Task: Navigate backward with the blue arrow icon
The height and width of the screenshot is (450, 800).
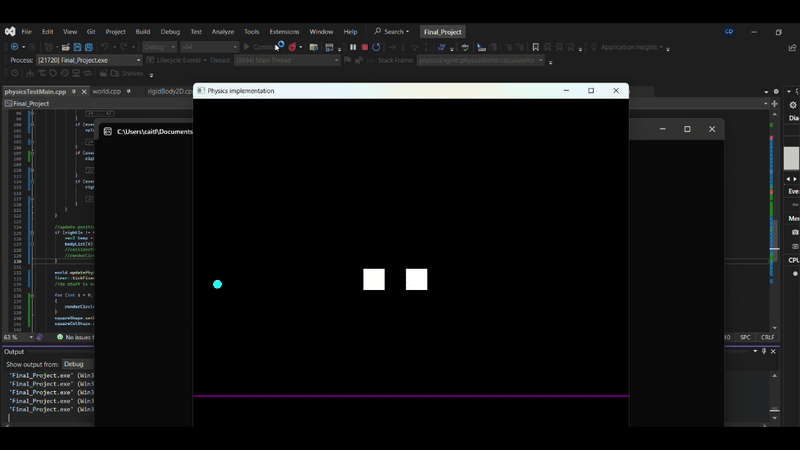Action: tap(14, 47)
